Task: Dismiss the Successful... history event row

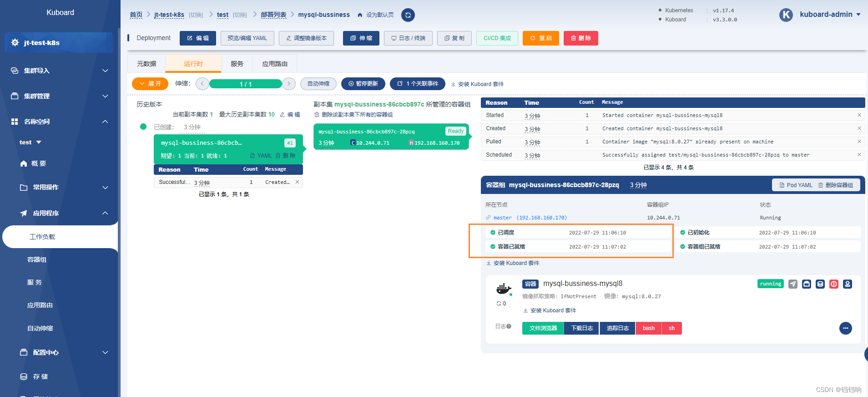Action: [298, 182]
